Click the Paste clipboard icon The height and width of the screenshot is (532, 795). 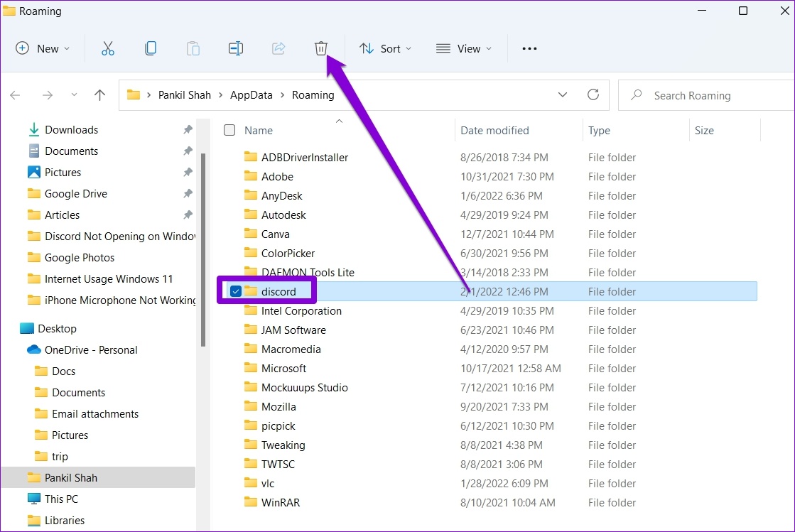[x=193, y=48]
